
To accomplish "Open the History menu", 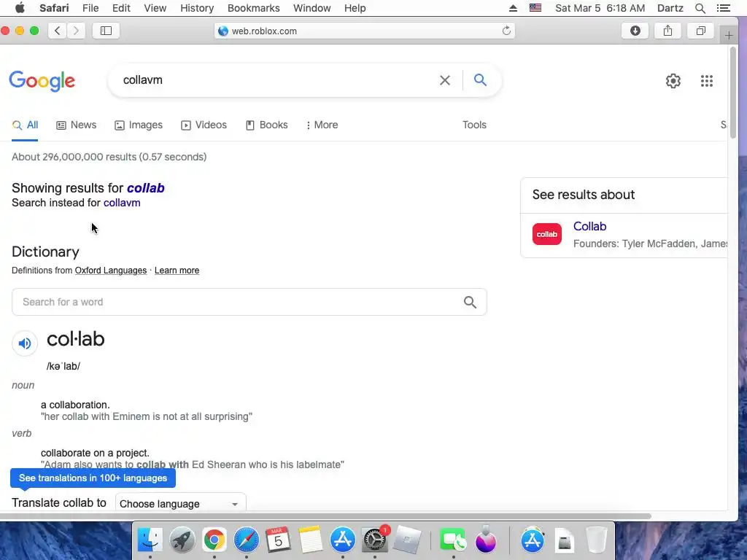I will point(197,8).
